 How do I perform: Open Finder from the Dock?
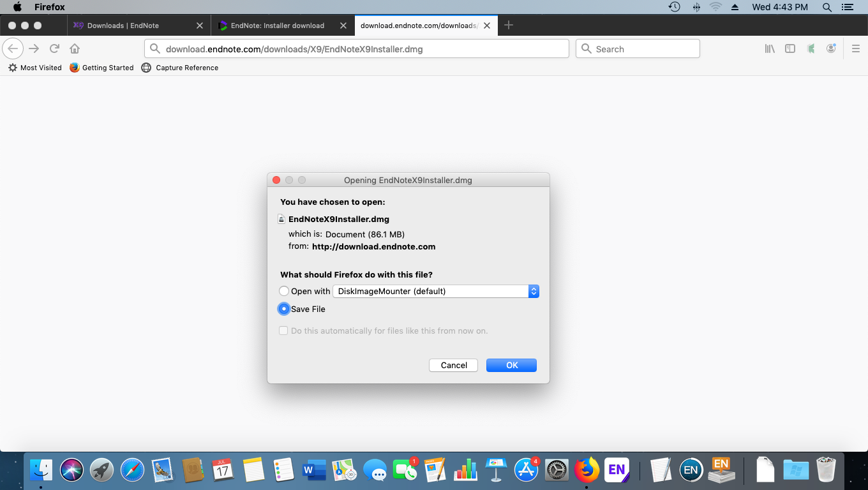point(41,471)
